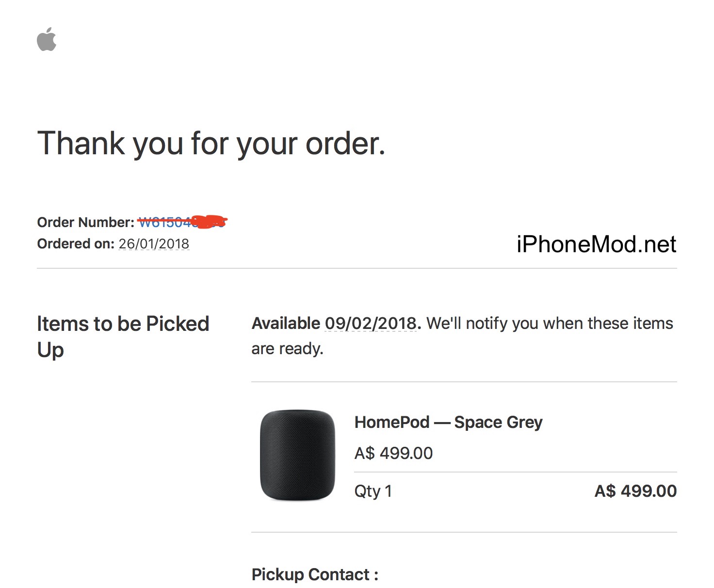Click the Qty 1 quantity text
Viewport: 714px width, 588px height.
point(373,491)
